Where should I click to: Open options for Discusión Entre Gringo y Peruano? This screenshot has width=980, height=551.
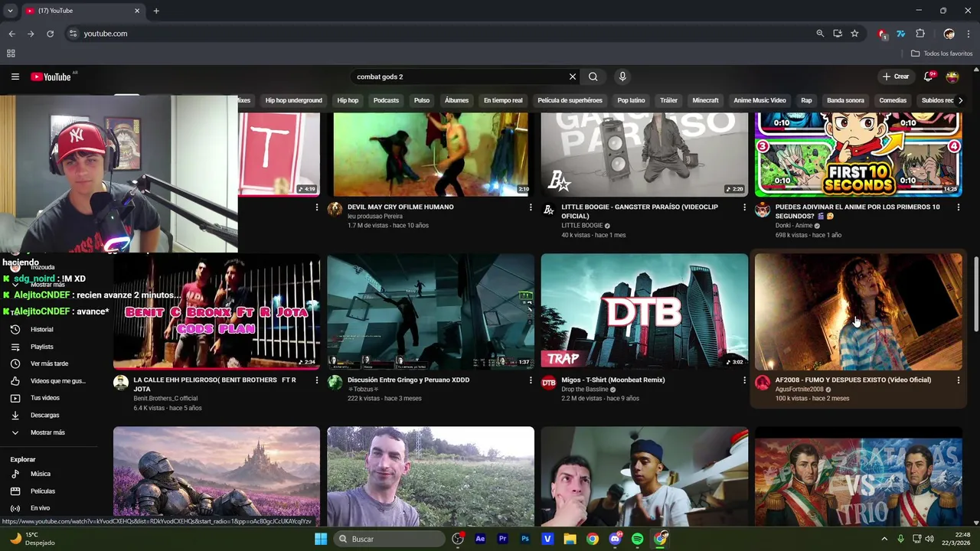(x=530, y=380)
